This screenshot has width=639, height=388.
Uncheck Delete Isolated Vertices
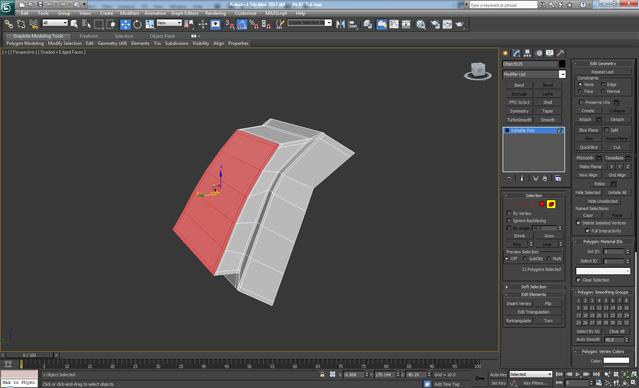click(x=578, y=223)
